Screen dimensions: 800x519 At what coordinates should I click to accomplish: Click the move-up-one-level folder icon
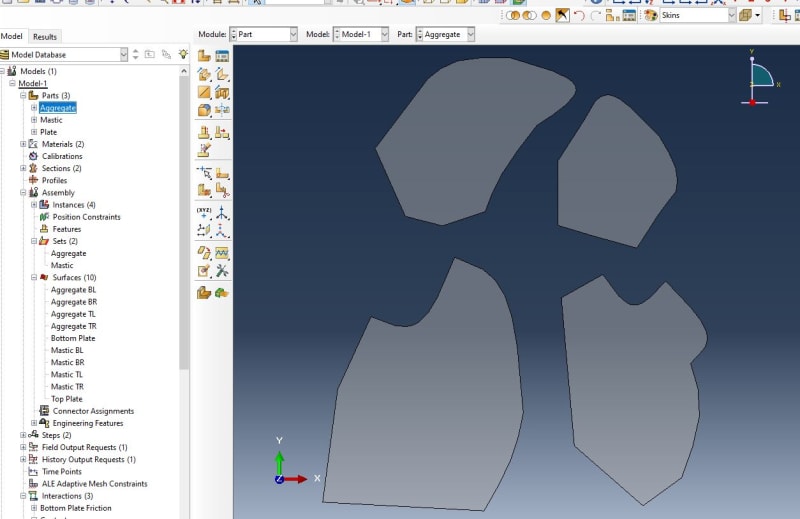[x=149, y=54]
